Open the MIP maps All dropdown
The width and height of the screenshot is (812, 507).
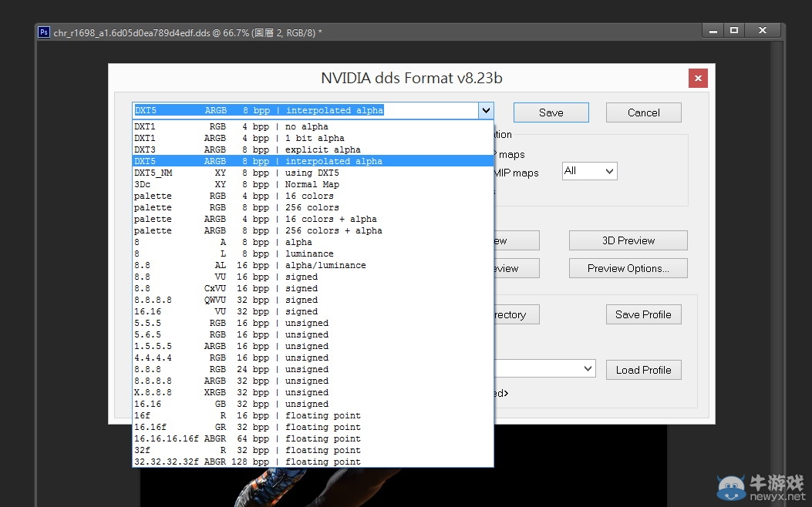click(590, 171)
